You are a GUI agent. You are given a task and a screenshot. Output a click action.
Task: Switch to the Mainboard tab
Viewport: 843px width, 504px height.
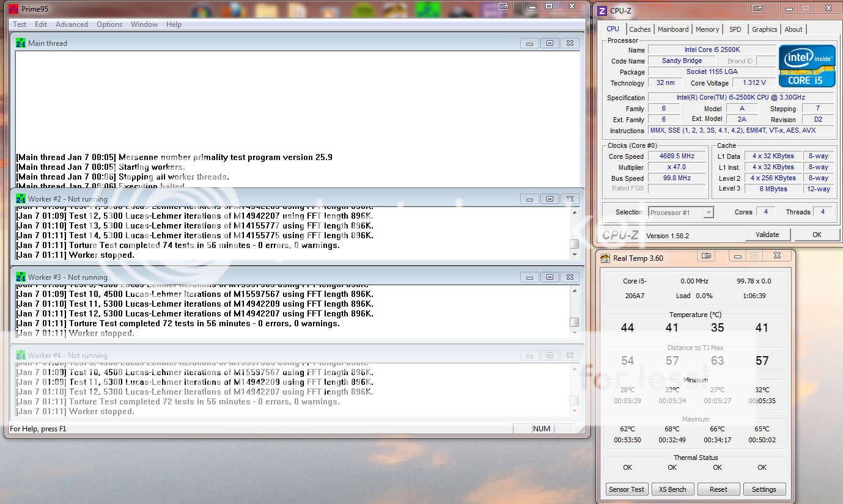pos(672,29)
